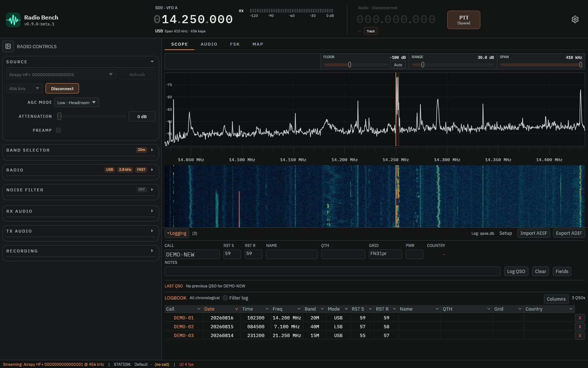Click the Radio Bench waveform logo
This screenshot has height=368, width=588.
(13, 20)
